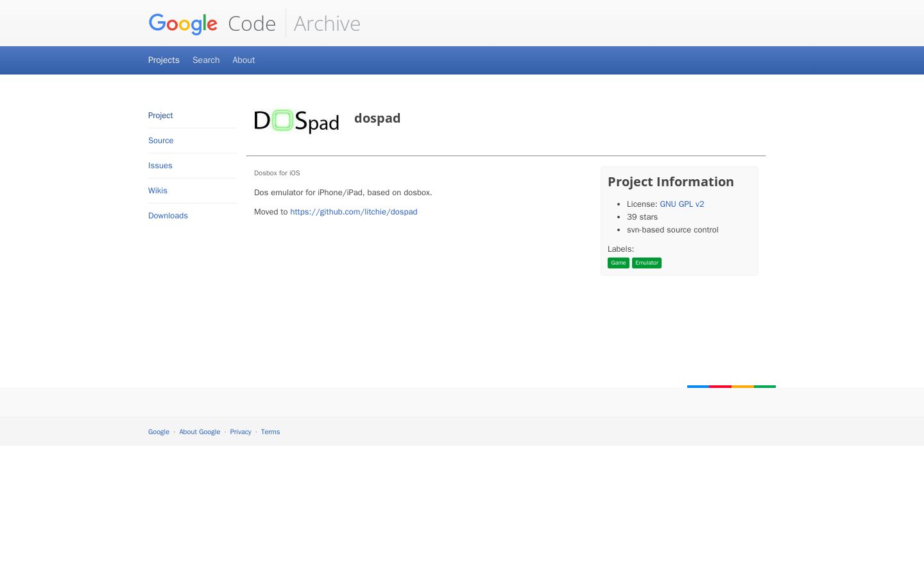Click the Game label tag
Viewport: 924px width, 578px height.
[x=619, y=263]
